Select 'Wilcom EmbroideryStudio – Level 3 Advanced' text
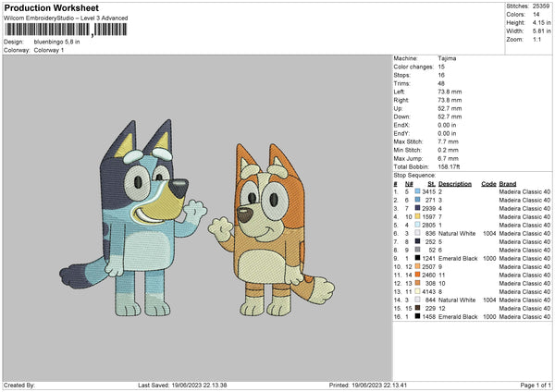Viewport: 555px width, 392px height. 66,18
